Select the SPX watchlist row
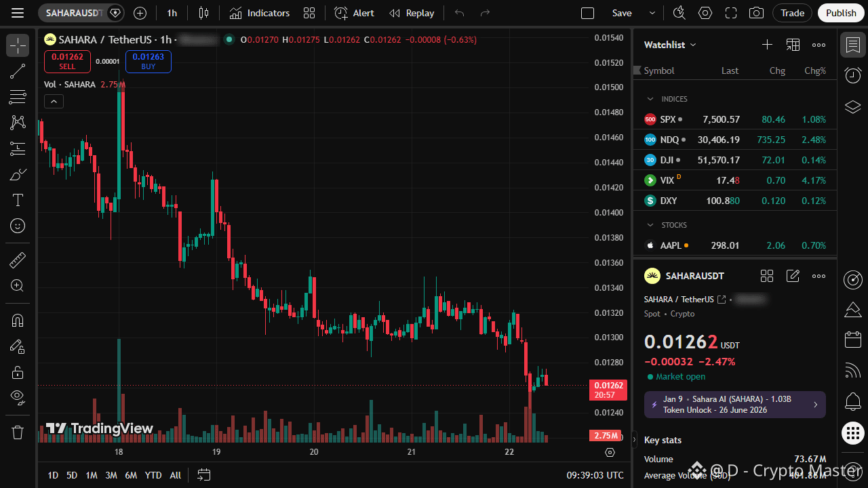Screen dimensions: 868x488 click(735, 119)
